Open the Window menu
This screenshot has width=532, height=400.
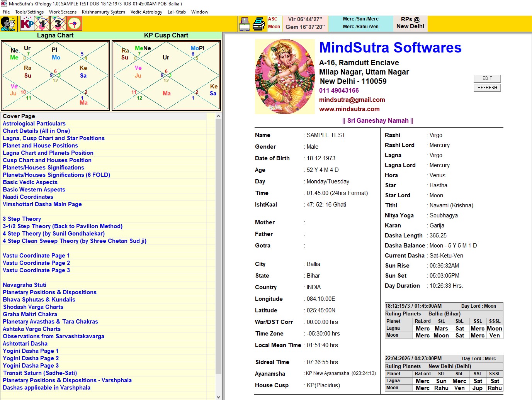(x=200, y=12)
